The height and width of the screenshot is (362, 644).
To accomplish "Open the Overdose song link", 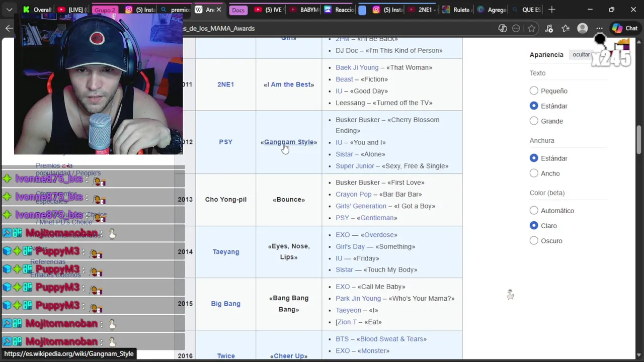I will [x=379, y=235].
